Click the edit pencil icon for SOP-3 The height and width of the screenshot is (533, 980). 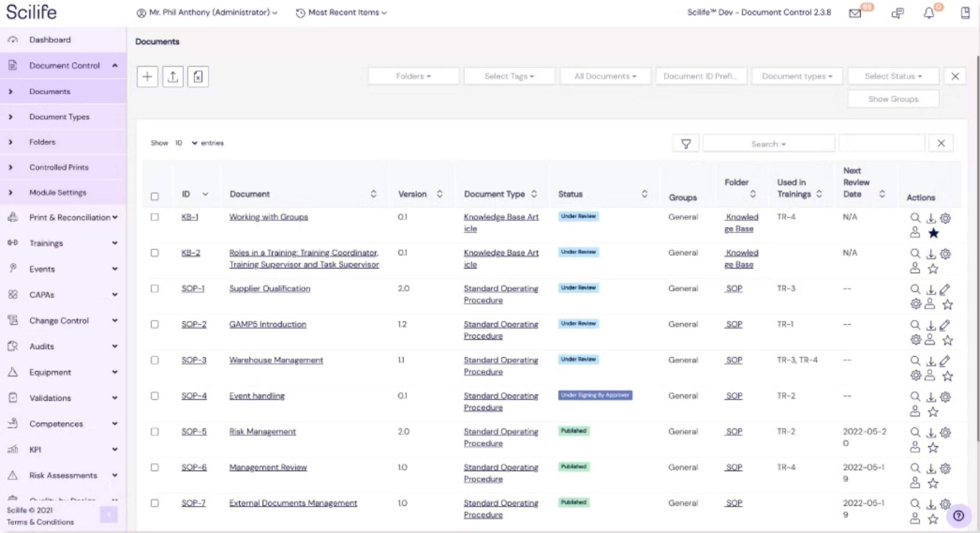coord(945,361)
